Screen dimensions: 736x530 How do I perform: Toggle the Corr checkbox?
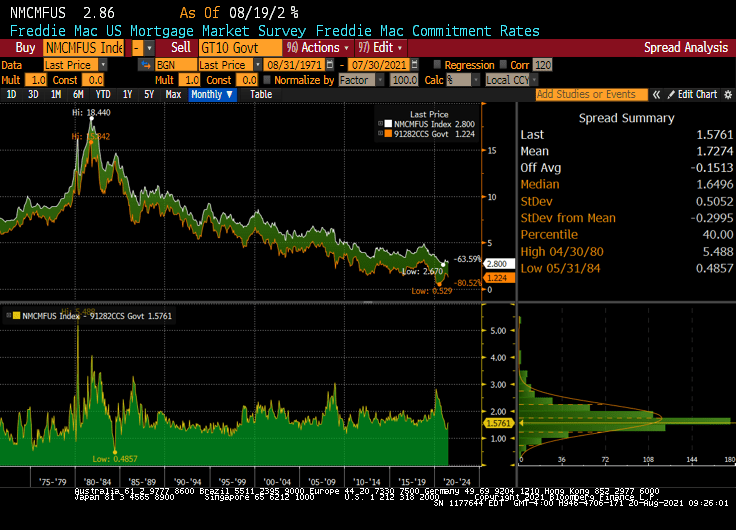point(504,64)
